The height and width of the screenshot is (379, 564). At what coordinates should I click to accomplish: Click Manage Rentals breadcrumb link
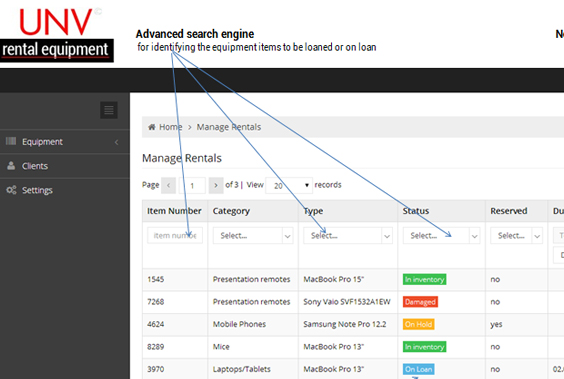tap(229, 127)
